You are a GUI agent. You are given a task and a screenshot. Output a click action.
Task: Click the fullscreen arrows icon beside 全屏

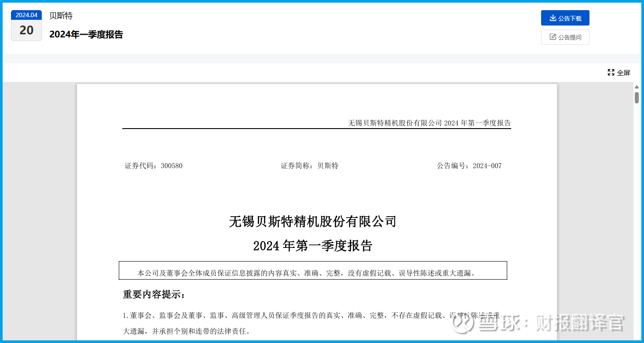pyautogui.click(x=611, y=72)
